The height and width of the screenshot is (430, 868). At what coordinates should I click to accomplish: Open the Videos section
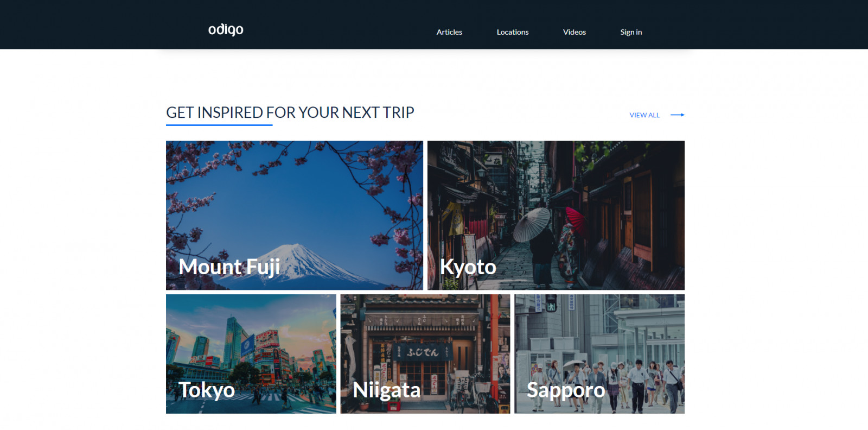575,32
